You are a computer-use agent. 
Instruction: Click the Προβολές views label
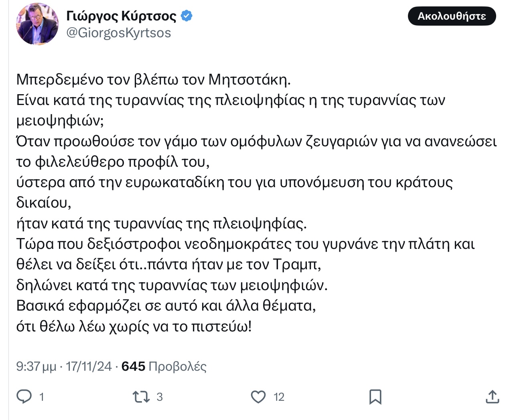[177, 366]
